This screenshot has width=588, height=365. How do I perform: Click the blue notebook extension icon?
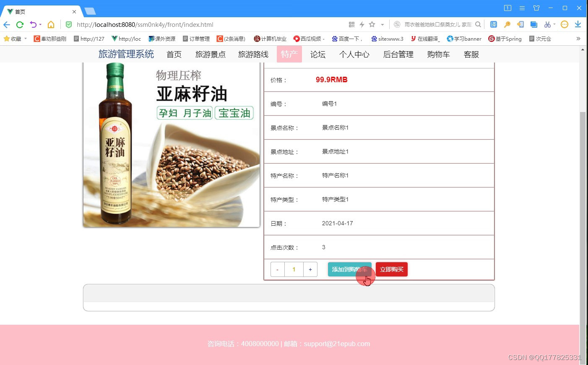pos(534,24)
